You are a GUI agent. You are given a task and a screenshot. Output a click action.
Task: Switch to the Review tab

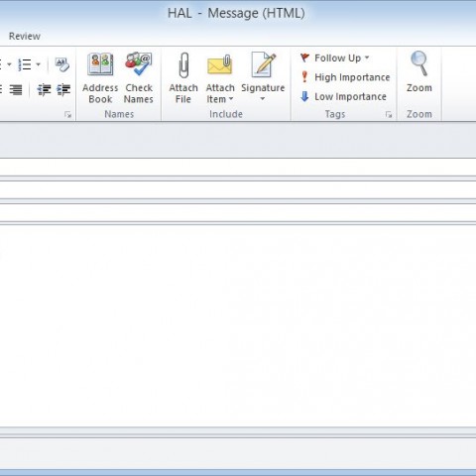(x=25, y=36)
